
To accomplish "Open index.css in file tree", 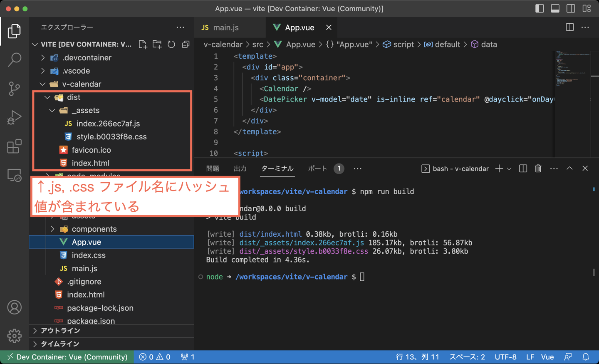I will [111, 255].
